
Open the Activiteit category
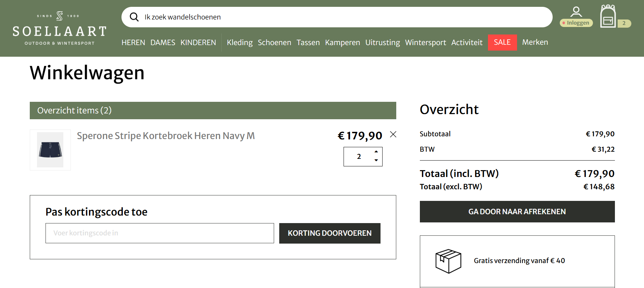pos(467,42)
